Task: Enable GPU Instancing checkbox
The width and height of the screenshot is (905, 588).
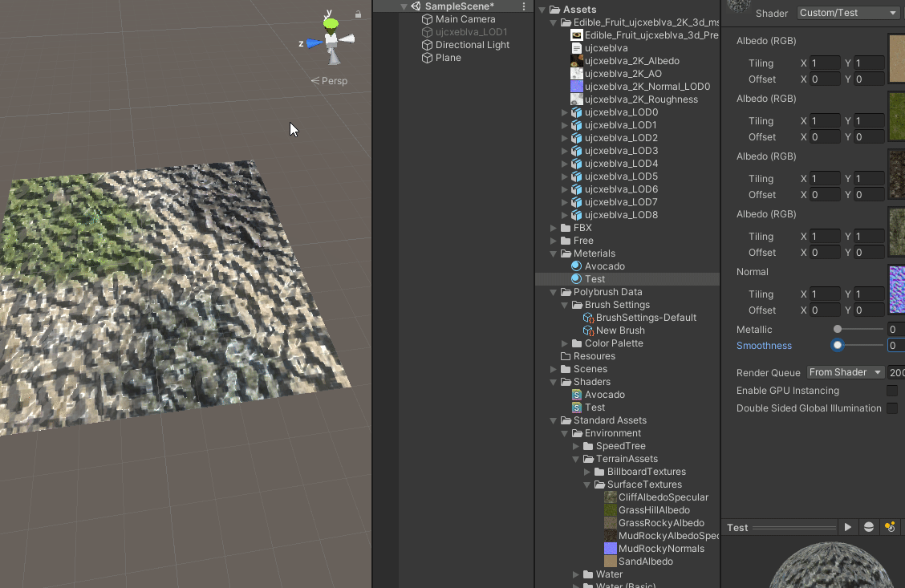Action: pyautogui.click(x=892, y=391)
